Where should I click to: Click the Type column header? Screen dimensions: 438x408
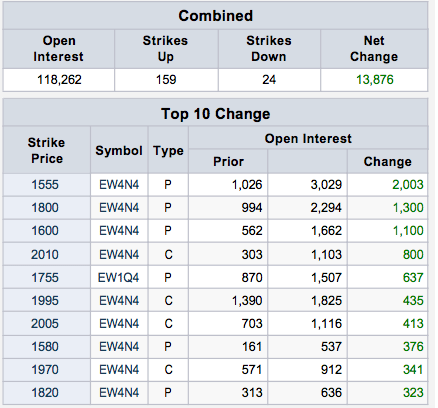[x=168, y=151]
